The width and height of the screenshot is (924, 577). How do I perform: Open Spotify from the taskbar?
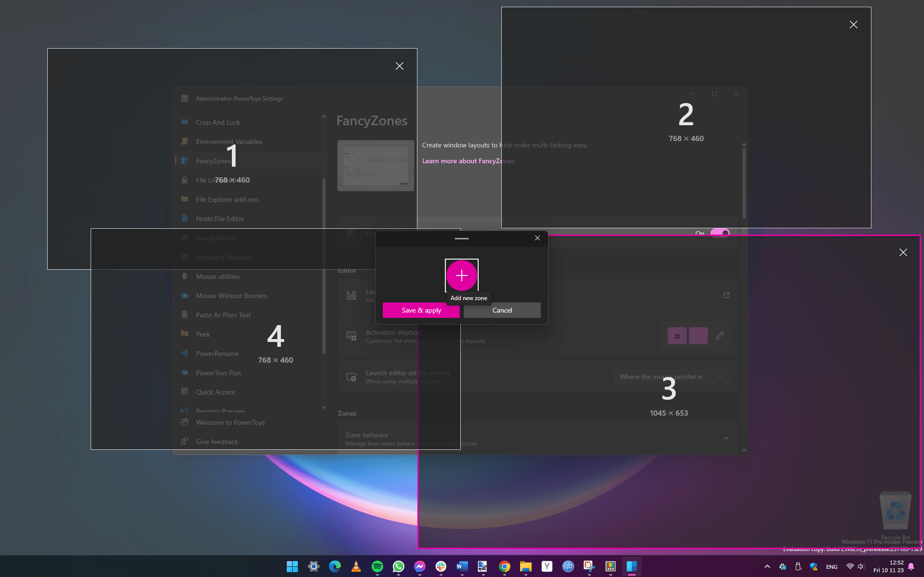[x=377, y=566]
